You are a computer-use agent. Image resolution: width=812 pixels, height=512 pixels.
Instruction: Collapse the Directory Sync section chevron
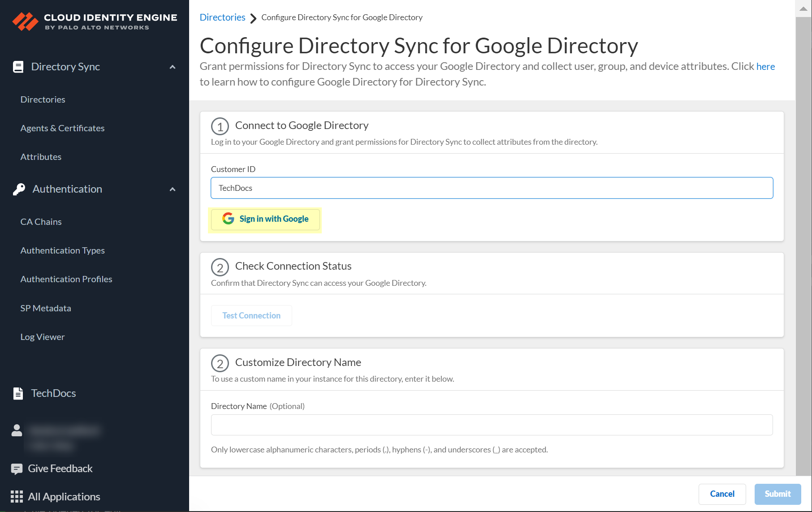click(x=173, y=67)
